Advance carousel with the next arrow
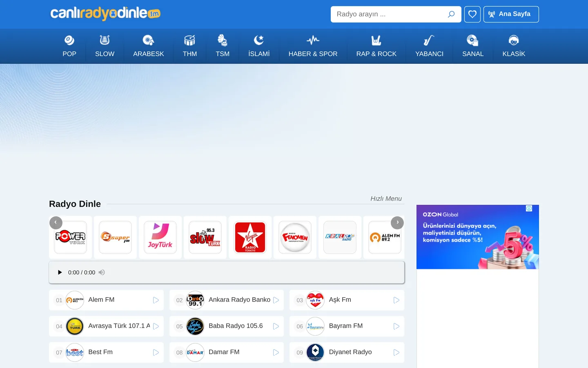This screenshot has height=368, width=588. pos(397,222)
